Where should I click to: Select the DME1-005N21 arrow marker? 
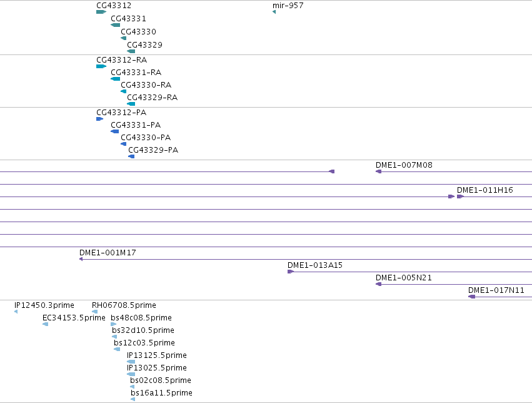[379, 284]
